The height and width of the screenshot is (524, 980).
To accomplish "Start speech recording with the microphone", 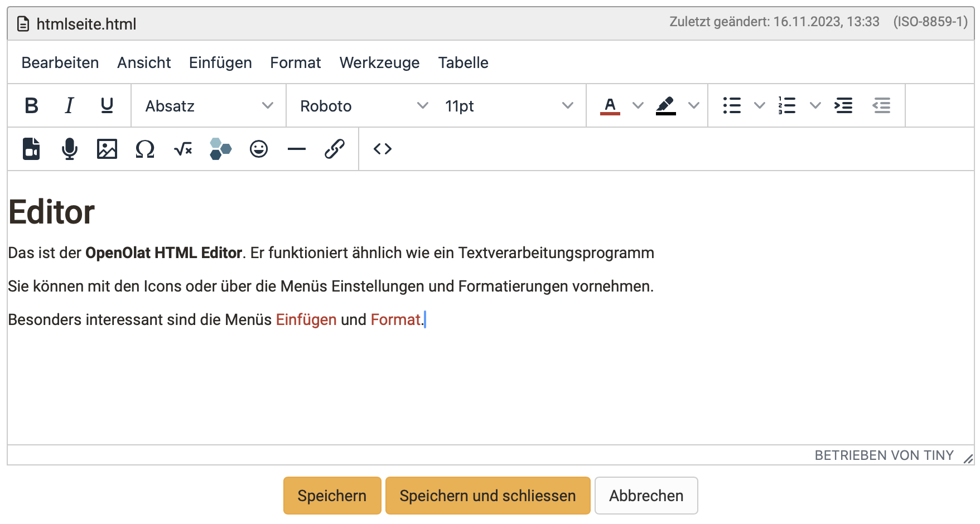I will click(69, 149).
